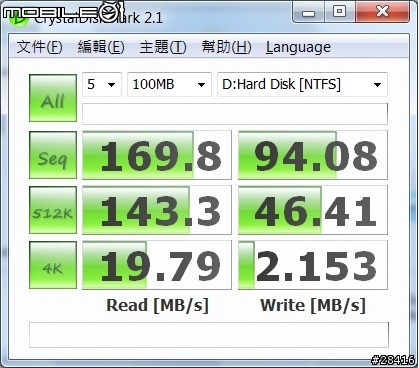Click the empty comment field at the bottom
Viewport: 419px width, 368px height.
pos(209,335)
